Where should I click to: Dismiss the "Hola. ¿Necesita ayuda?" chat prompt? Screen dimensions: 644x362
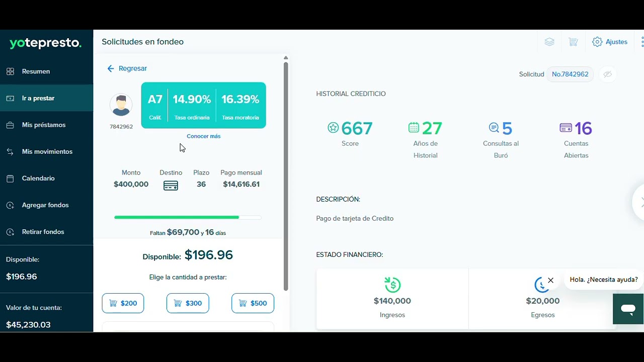click(x=550, y=281)
